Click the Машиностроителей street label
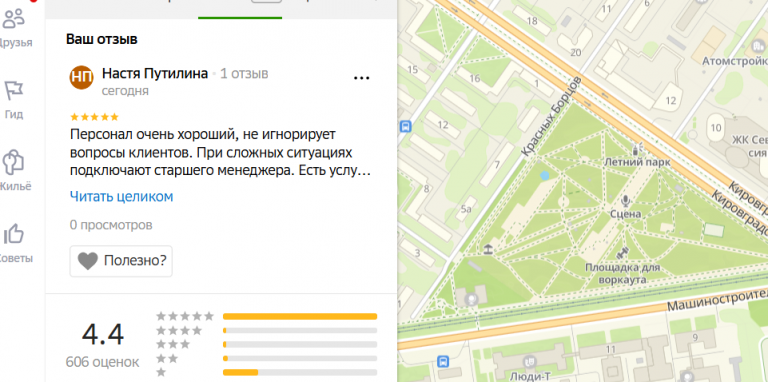This screenshot has height=382, width=768. [x=718, y=301]
